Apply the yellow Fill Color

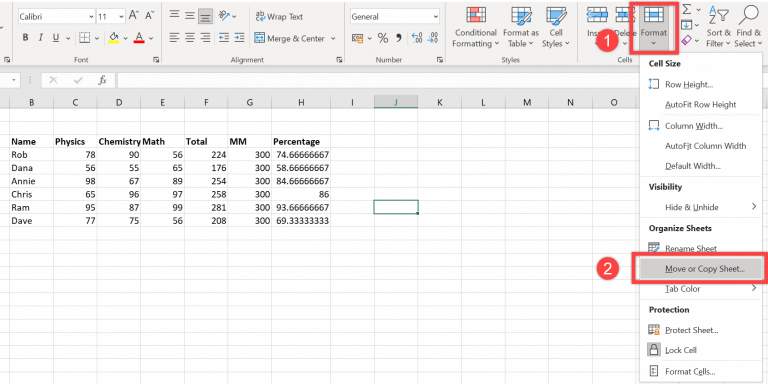click(114, 38)
